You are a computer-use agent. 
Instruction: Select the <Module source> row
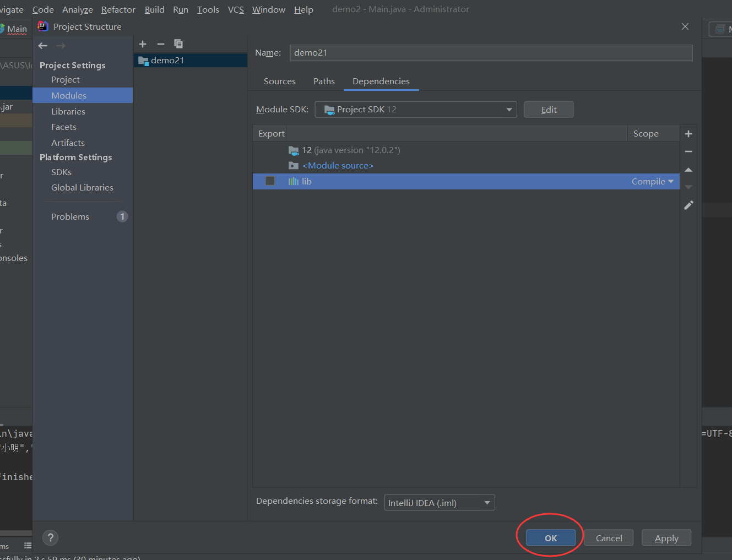point(466,166)
